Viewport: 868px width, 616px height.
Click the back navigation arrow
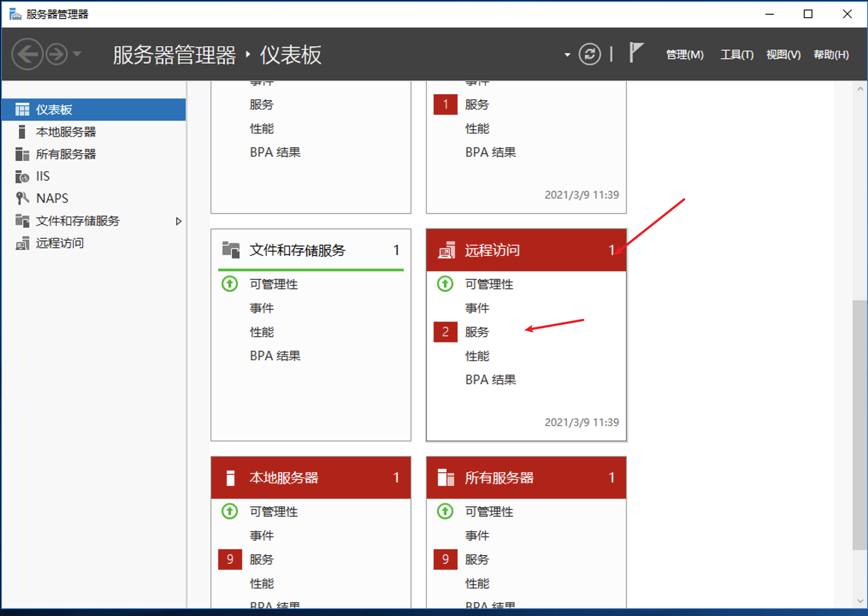(27, 54)
